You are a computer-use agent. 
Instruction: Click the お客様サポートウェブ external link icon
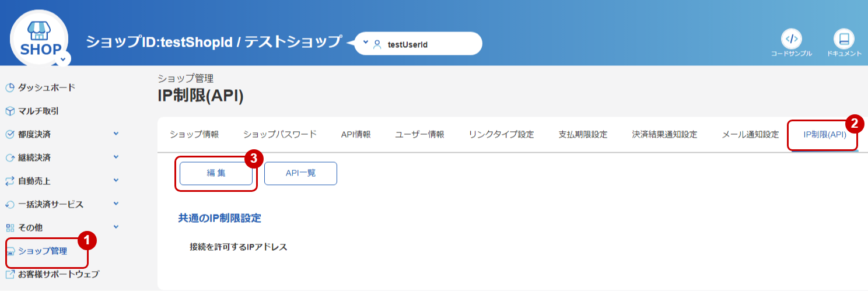[x=10, y=274]
